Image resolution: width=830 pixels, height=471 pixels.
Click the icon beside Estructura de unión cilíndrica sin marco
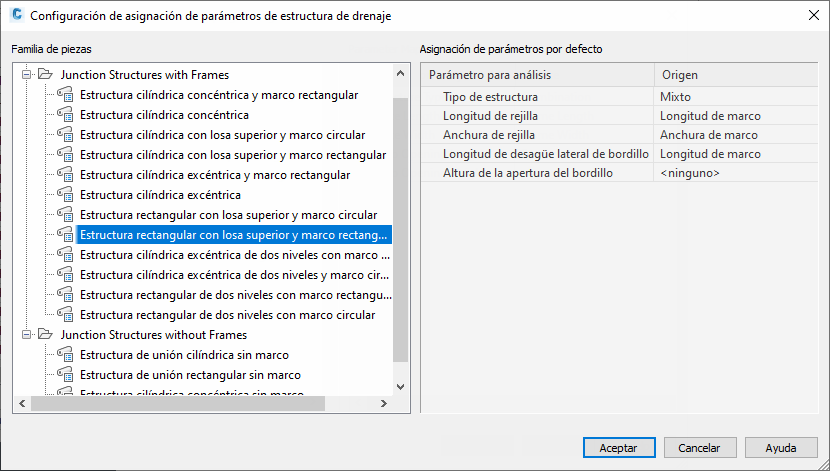pos(66,355)
